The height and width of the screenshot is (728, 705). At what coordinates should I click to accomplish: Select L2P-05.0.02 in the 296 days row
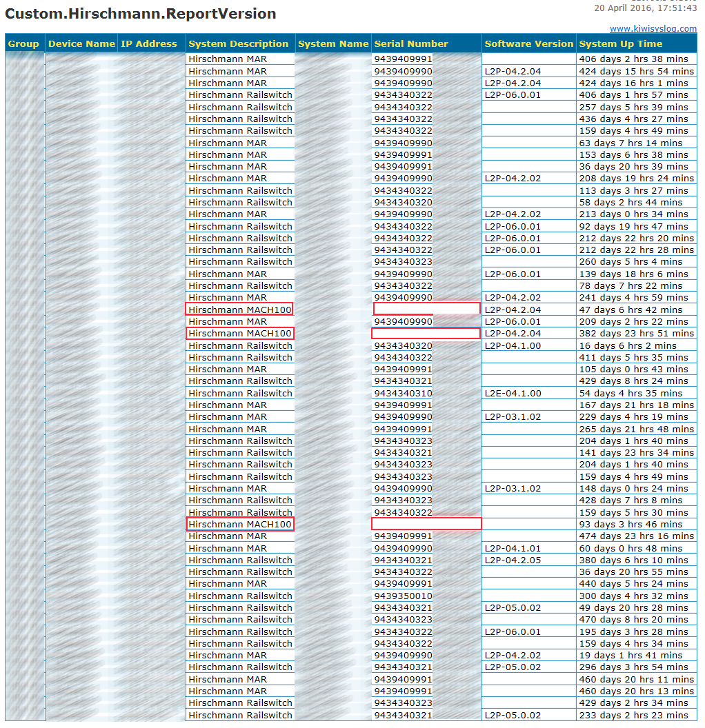(x=513, y=667)
